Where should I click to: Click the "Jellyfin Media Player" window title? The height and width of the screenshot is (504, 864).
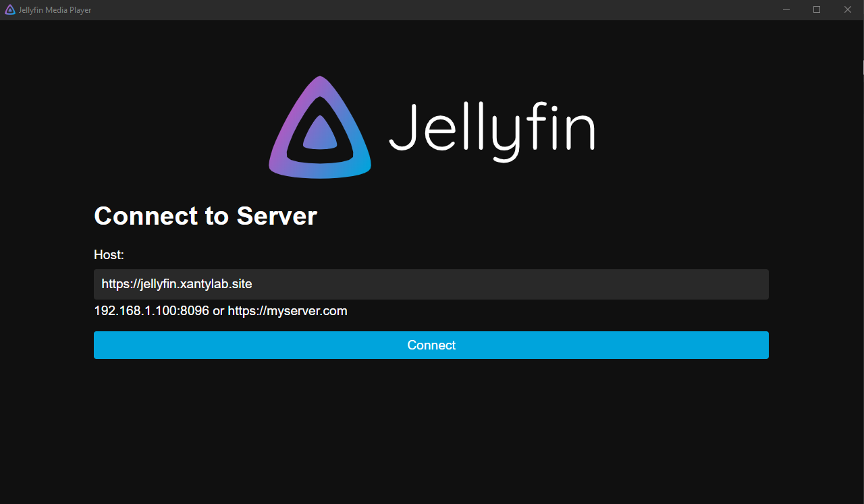(x=55, y=9)
